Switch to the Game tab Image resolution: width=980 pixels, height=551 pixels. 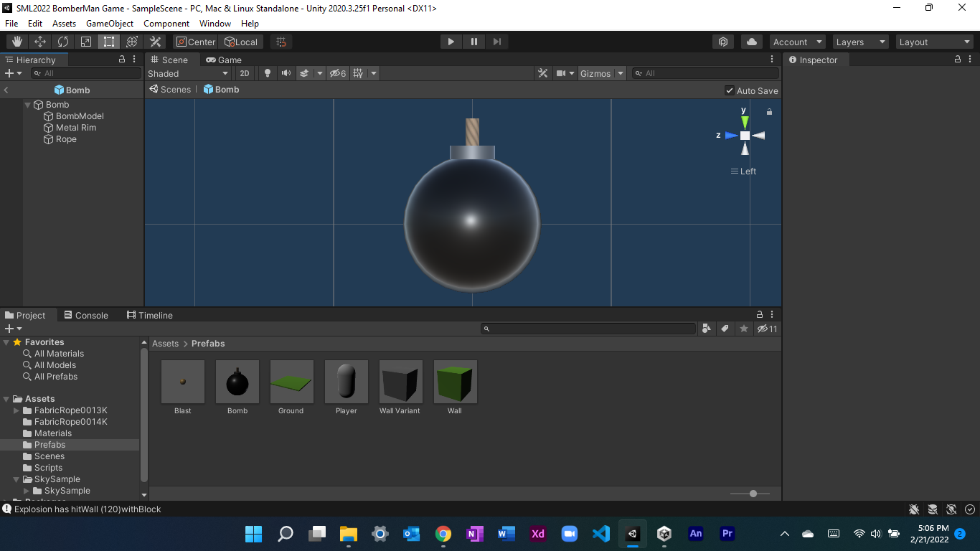[224, 60]
